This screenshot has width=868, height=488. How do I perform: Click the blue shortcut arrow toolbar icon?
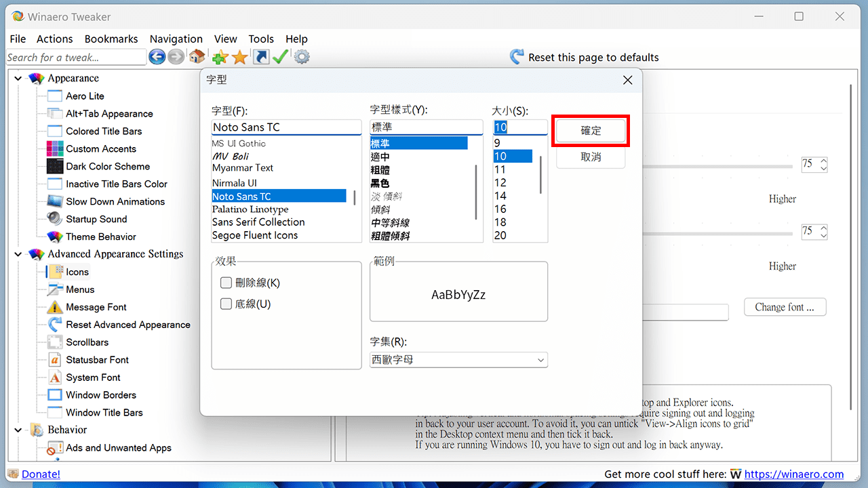pos(260,57)
